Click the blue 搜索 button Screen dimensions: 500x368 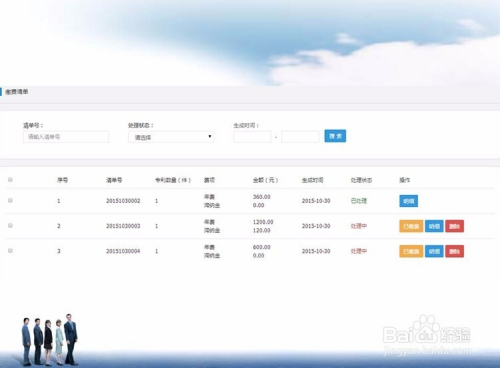335,136
